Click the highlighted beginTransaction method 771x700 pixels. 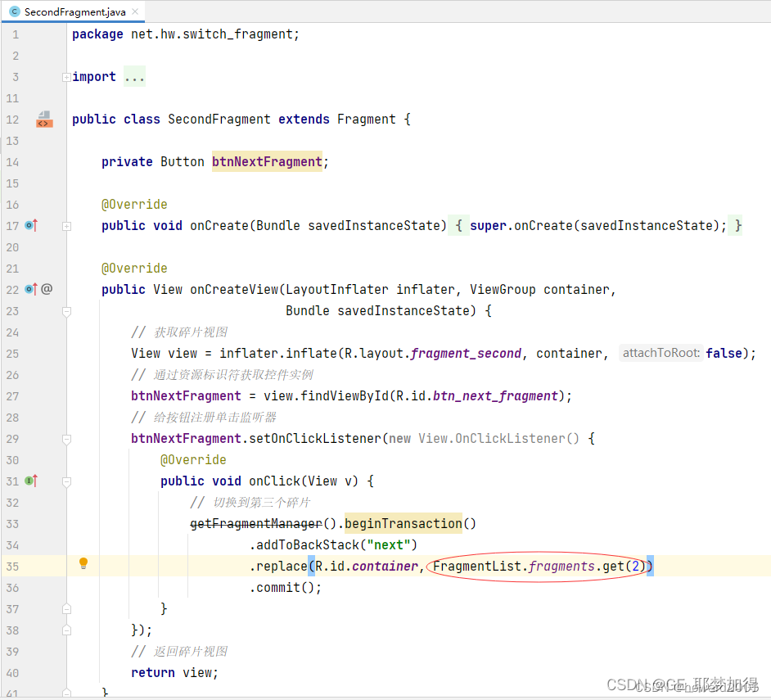(404, 523)
